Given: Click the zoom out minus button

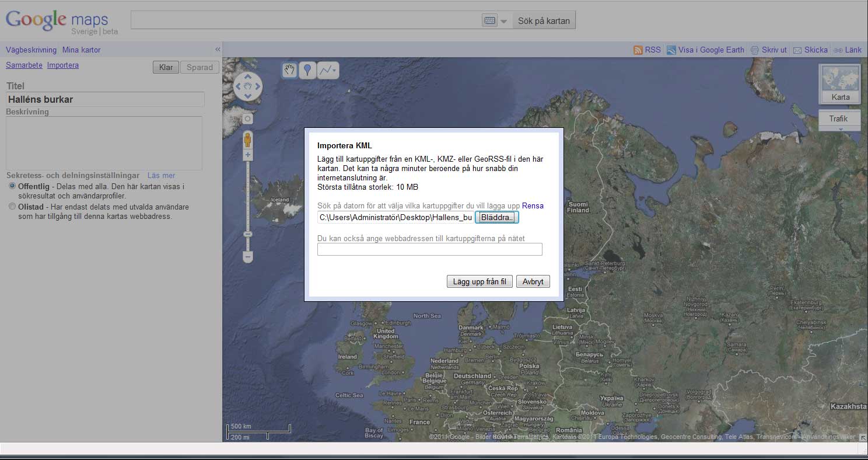Looking at the screenshot, I should [248, 257].
